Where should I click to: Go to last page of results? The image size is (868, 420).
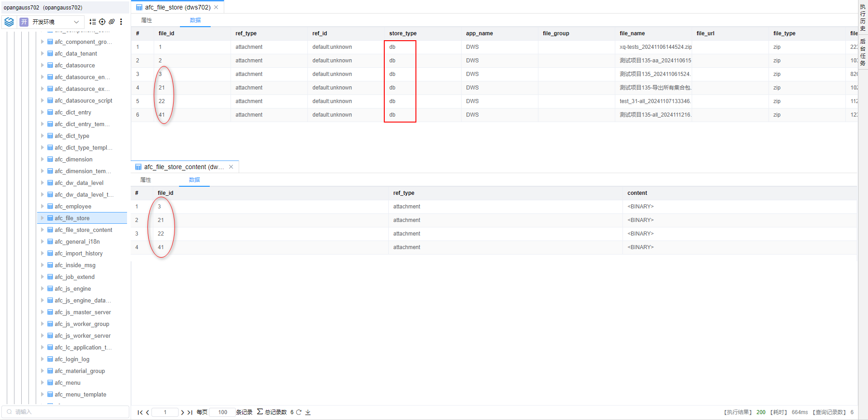(x=190, y=412)
